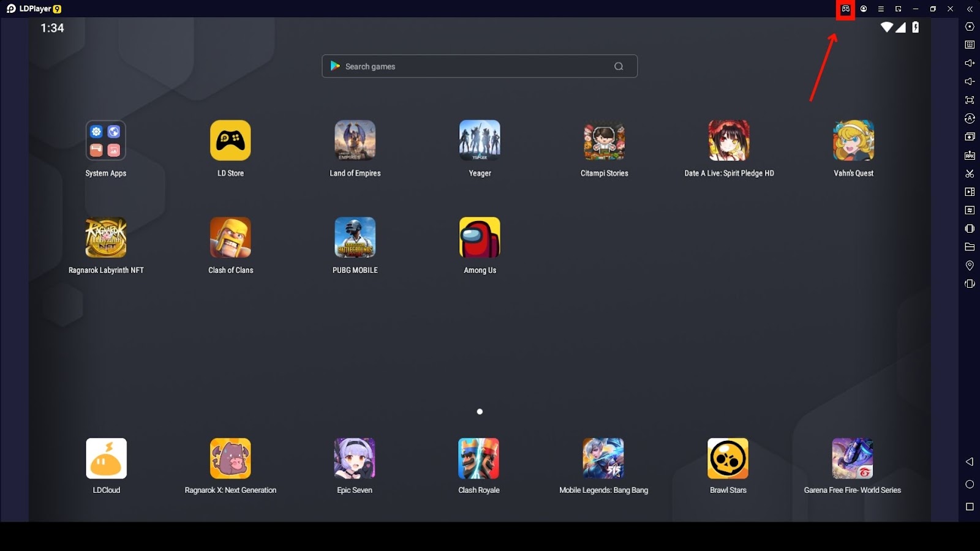Click the Search games input field
This screenshot has height=551, width=980.
tap(480, 66)
